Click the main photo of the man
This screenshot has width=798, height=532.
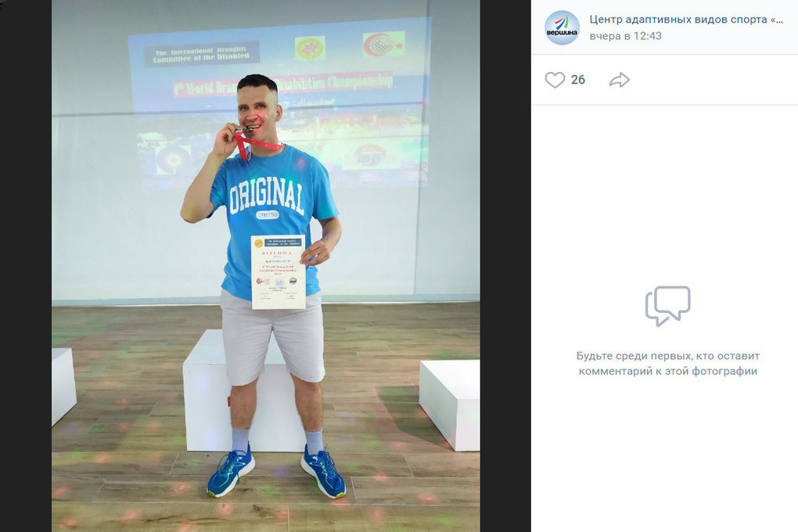pyautogui.click(x=266, y=266)
